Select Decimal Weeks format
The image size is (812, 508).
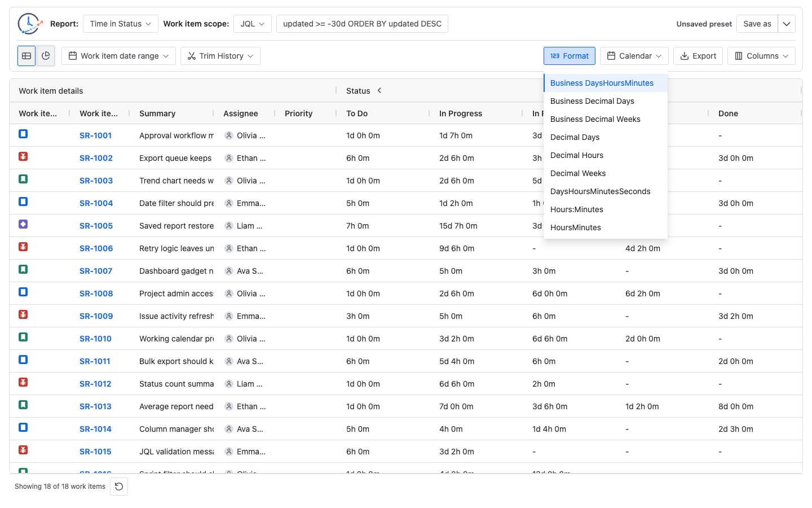[606, 173]
